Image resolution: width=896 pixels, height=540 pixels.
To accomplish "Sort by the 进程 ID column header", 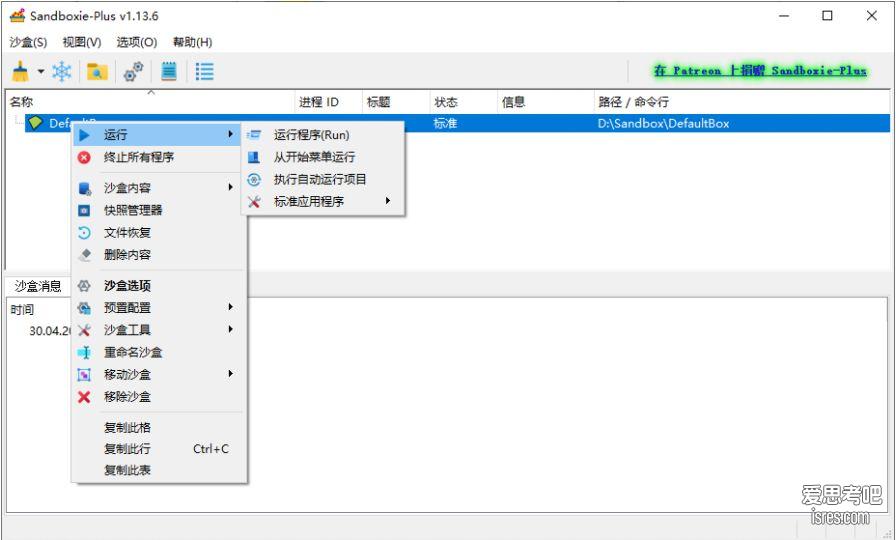I will pyautogui.click(x=319, y=102).
